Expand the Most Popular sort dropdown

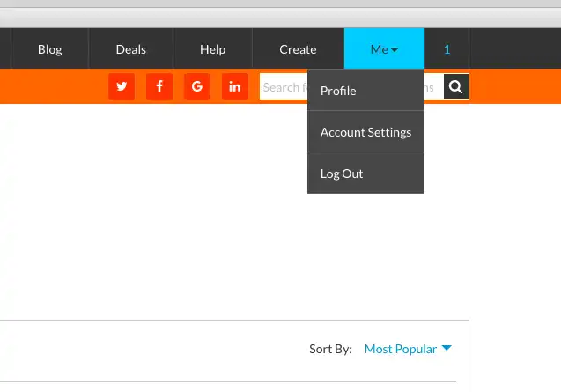click(x=401, y=349)
